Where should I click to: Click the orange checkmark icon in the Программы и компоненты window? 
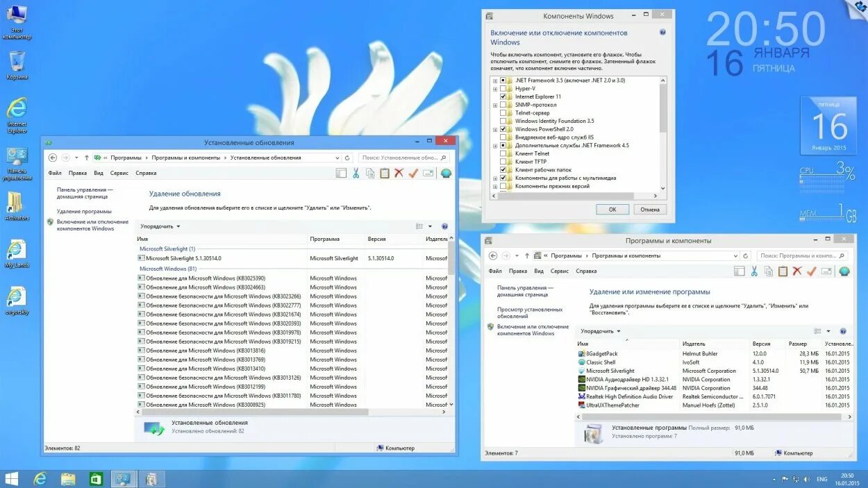[x=812, y=271]
